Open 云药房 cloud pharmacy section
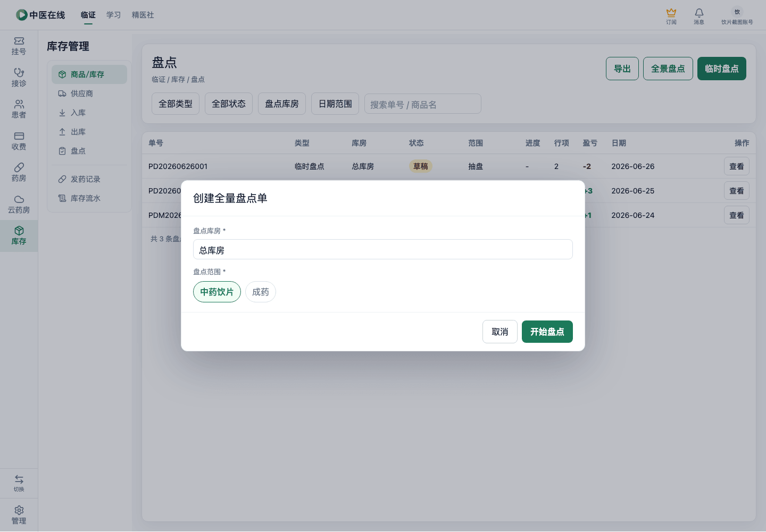The image size is (766, 532). [x=19, y=205]
